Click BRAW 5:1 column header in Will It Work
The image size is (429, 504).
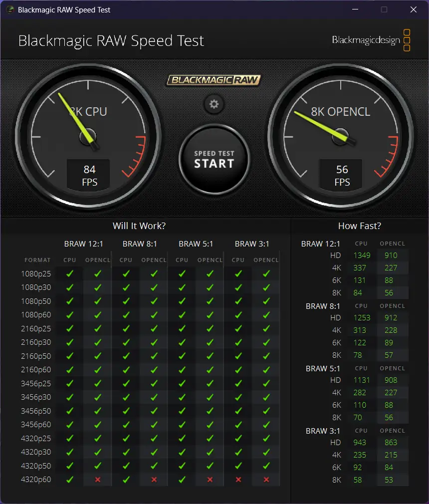coord(196,244)
